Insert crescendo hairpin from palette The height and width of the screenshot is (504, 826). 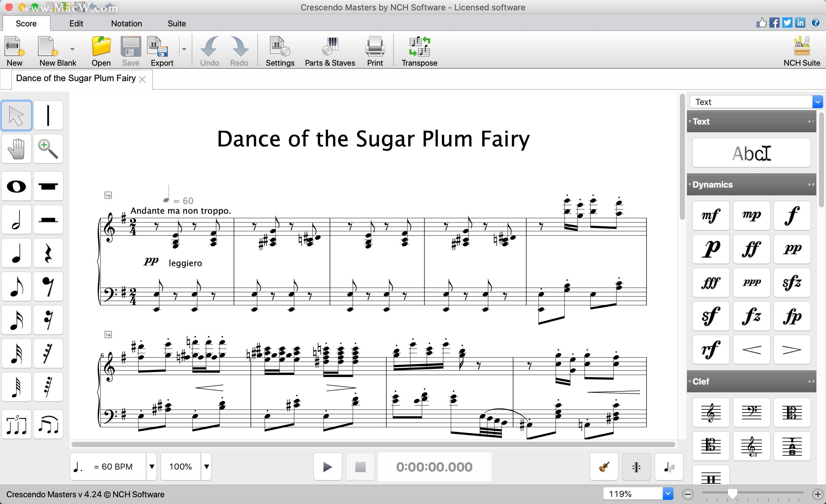point(751,350)
